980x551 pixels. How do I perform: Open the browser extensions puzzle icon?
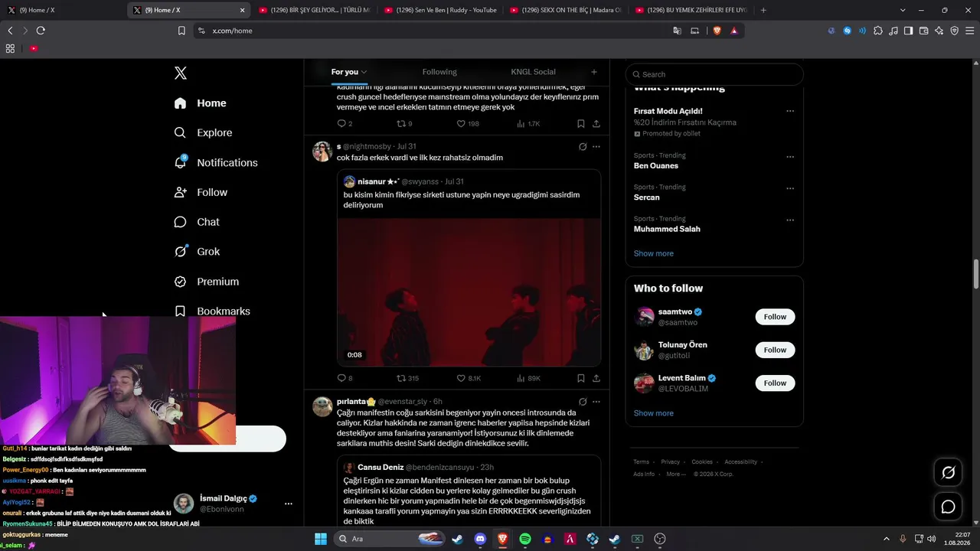[x=878, y=31]
